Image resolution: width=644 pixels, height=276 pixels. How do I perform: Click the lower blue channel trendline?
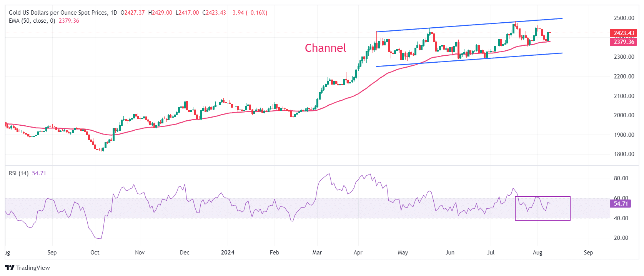pyautogui.click(x=469, y=60)
